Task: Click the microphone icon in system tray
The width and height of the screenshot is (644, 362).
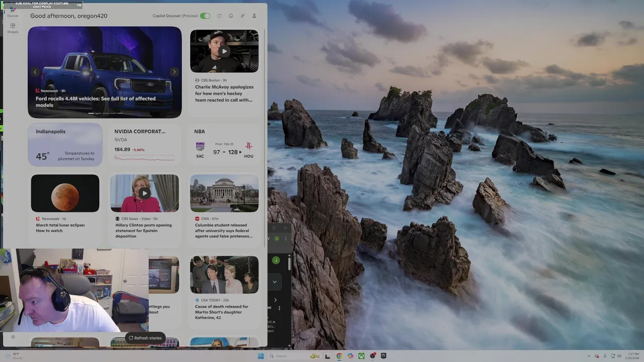Action: pos(605,356)
